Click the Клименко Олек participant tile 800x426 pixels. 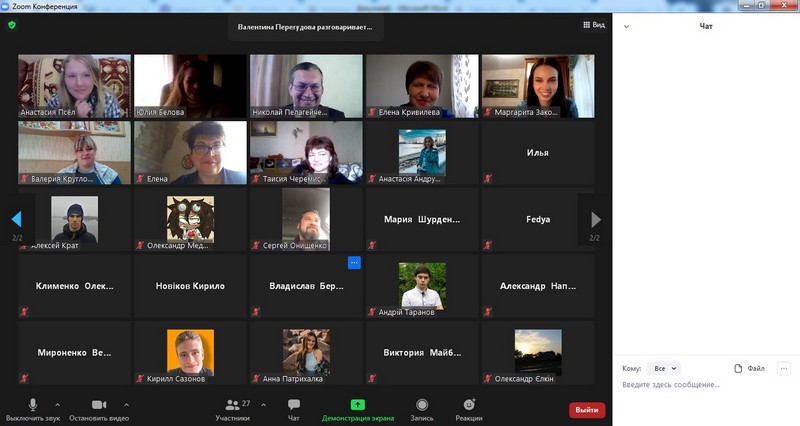tap(74, 286)
